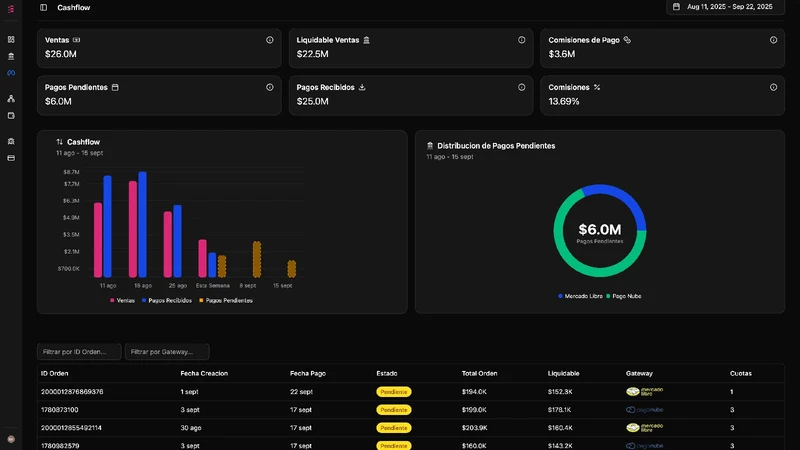Click the Pago Nube logo in order 1780873100 row

[x=644, y=410]
